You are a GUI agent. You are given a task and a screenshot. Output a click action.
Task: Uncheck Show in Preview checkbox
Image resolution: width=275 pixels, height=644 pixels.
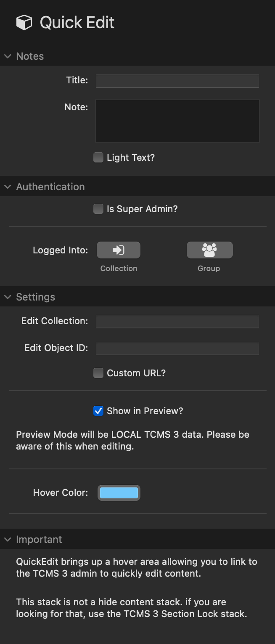[98, 411]
